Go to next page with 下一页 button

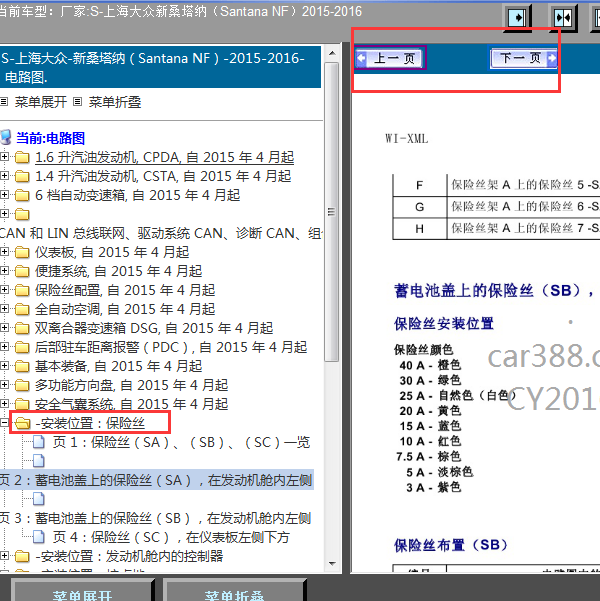(524, 58)
